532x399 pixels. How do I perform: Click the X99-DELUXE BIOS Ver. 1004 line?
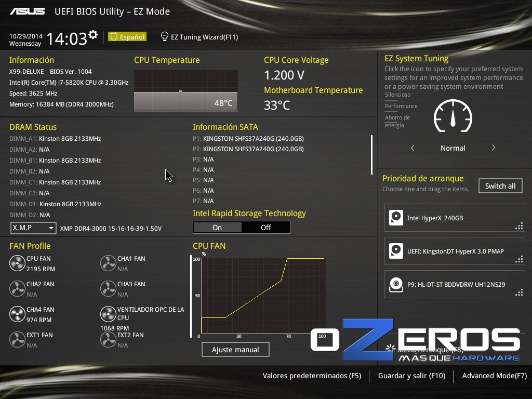click(50, 72)
